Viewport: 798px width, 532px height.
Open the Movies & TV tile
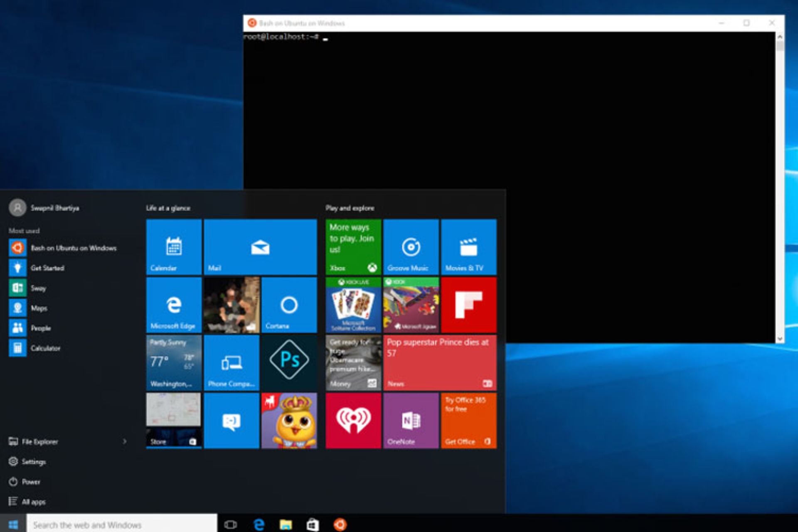(469, 247)
